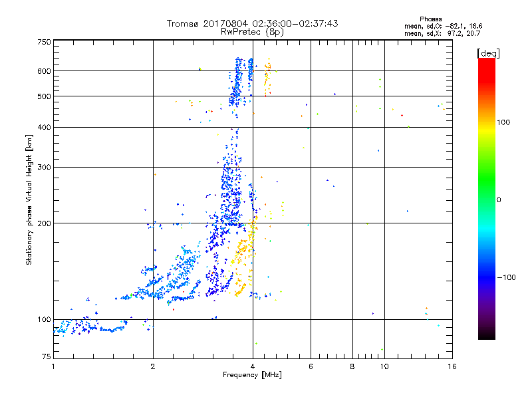Click the frequency-axis tick label '6'
Screen dimensions: 532x399
[311, 366]
